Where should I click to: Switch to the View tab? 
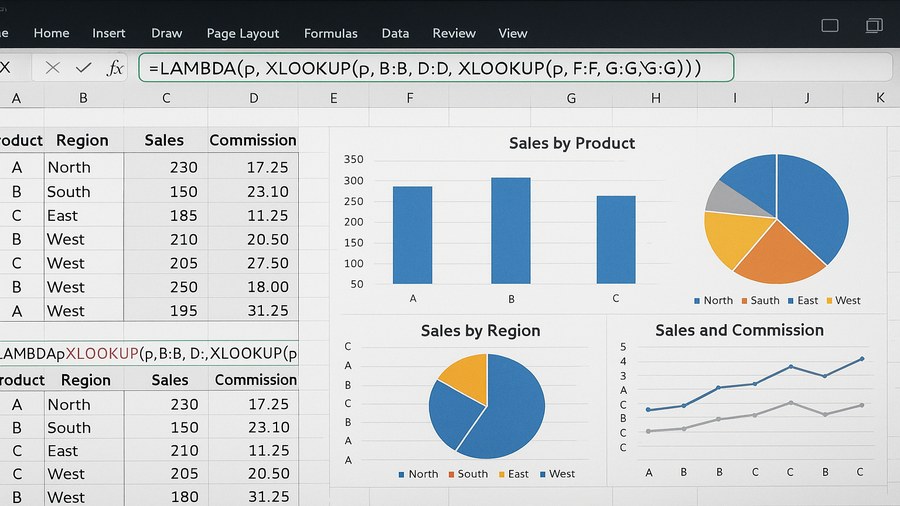513,33
